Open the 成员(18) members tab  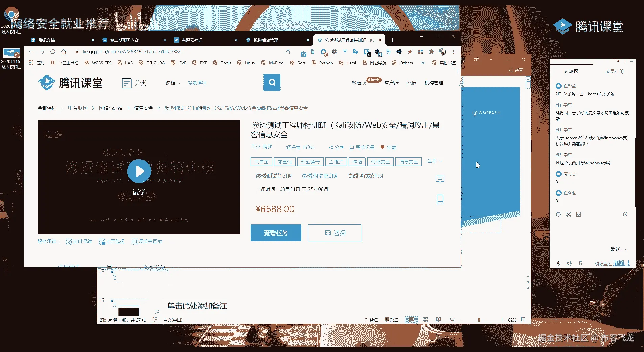(x=614, y=71)
